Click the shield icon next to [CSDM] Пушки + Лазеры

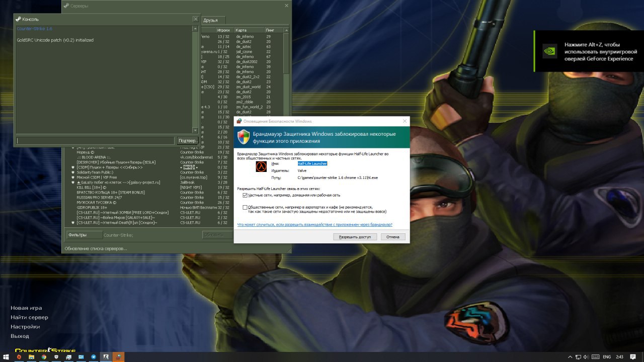coord(73,167)
